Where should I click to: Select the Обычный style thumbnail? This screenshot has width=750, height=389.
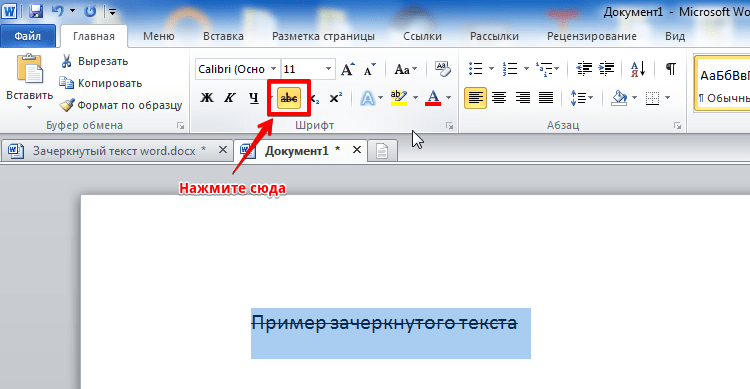tap(723, 84)
